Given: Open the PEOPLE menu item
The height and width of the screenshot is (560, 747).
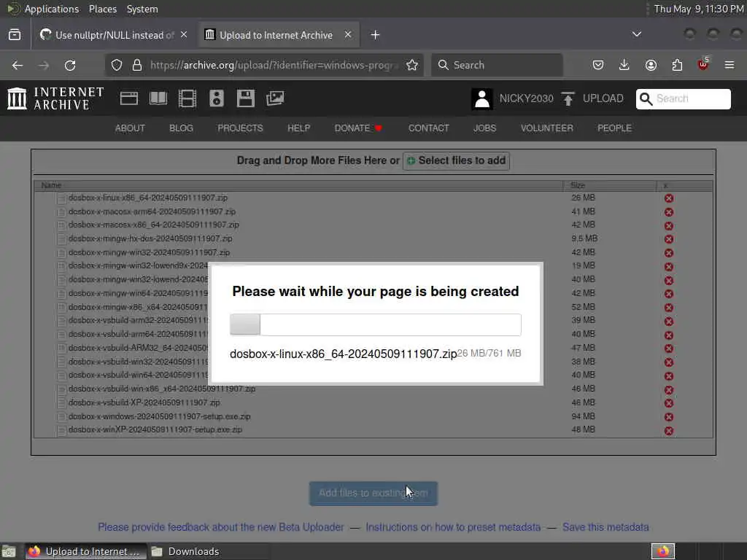Looking at the screenshot, I should tap(614, 128).
